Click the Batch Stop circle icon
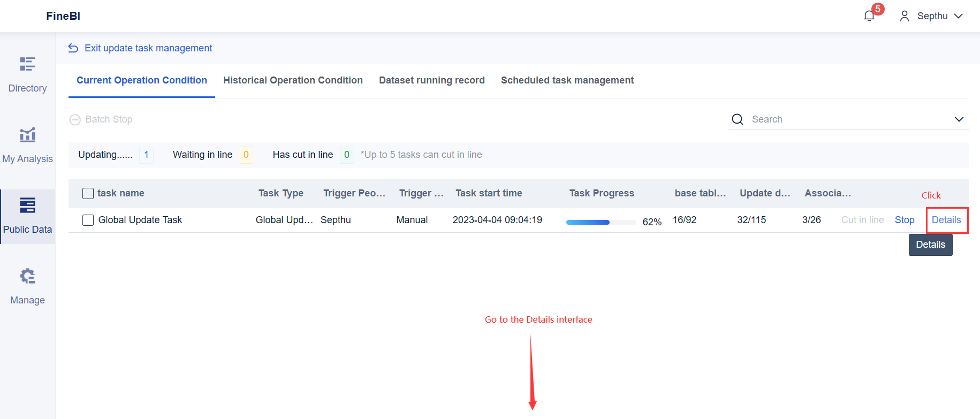980x419 pixels. 75,120
